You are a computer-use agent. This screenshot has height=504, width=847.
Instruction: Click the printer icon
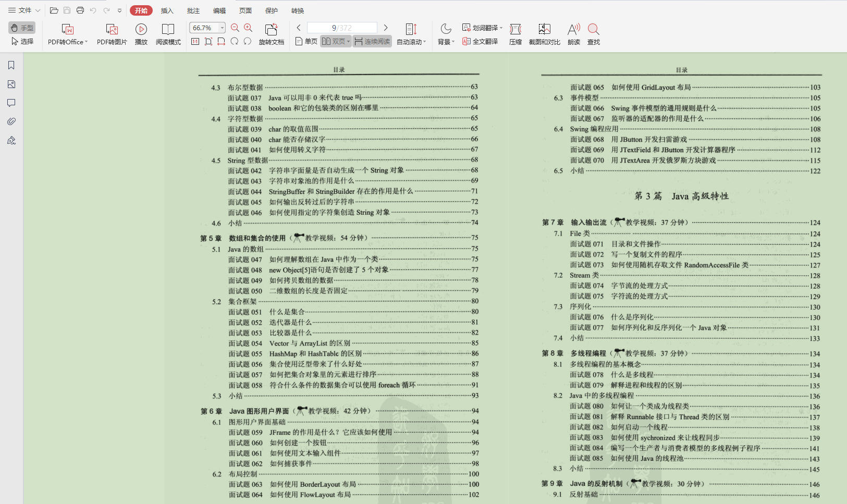(80, 10)
